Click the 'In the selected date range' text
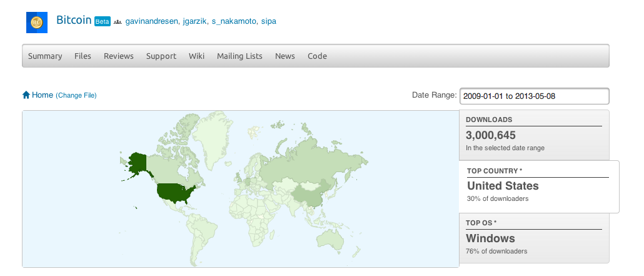 (x=505, y=148)
